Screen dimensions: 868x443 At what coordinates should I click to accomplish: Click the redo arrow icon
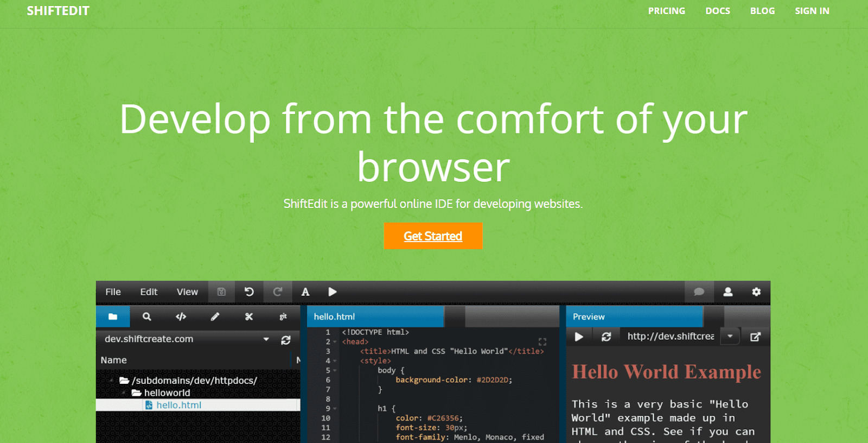pos(278,292)
